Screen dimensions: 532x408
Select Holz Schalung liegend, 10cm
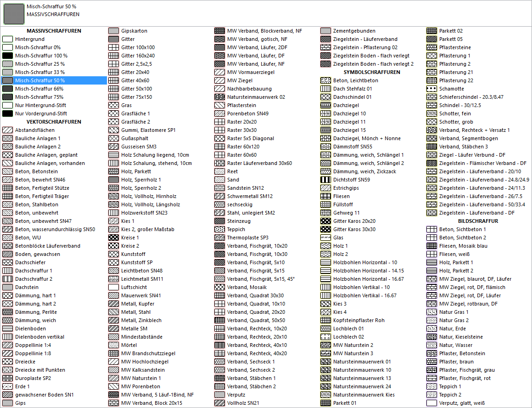[155, 155]
